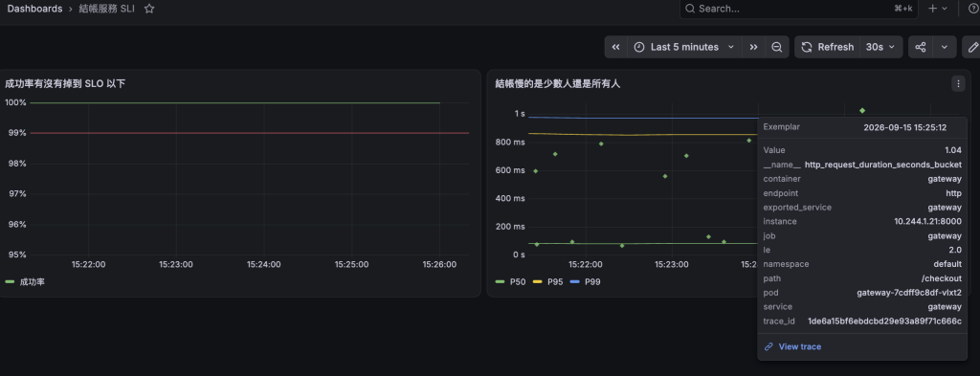
Task: Click the endpoint value http
Action: 954,193
